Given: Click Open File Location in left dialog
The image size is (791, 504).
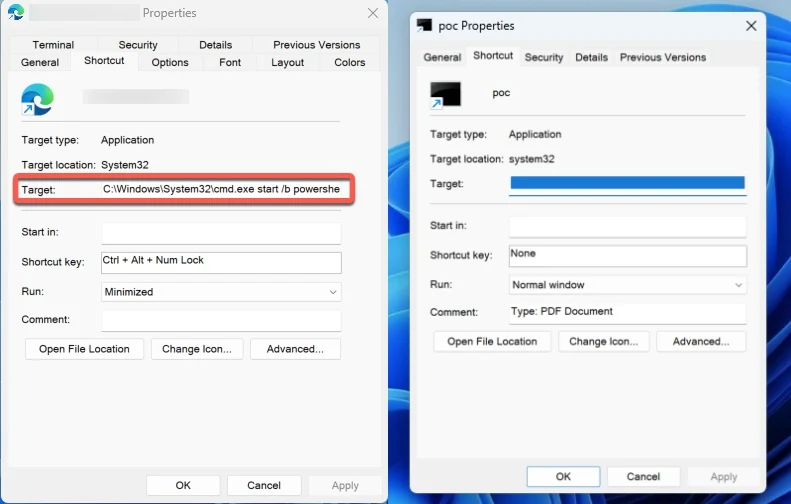Looking at the screenshot, I should click(x=84, y=349).
